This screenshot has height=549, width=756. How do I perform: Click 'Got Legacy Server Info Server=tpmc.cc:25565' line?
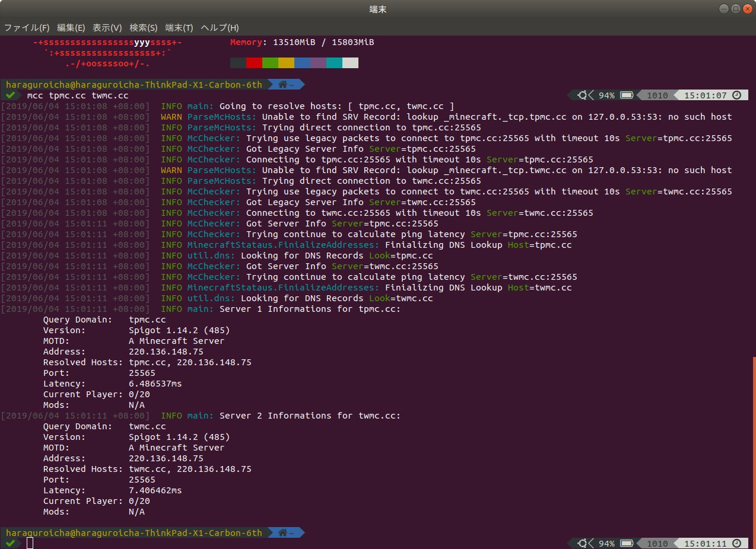(x=239, y=149)
